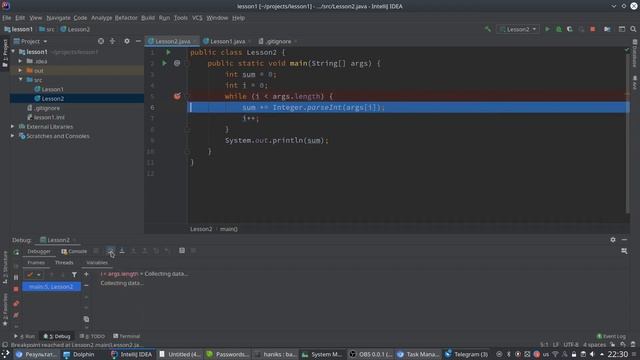Stop debugging with red square in debug sidebar
This screenshot has width=640, height=360.
[x=16, y=289]
